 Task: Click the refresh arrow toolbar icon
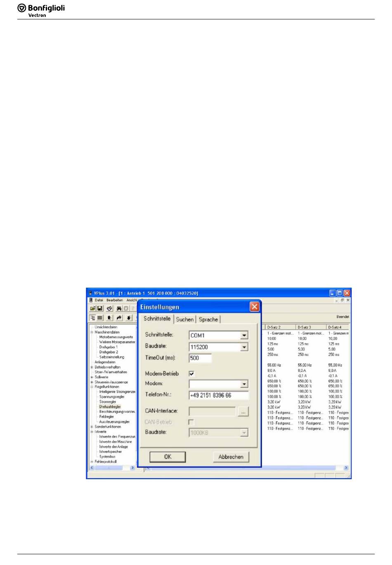[x=109, y=308]
